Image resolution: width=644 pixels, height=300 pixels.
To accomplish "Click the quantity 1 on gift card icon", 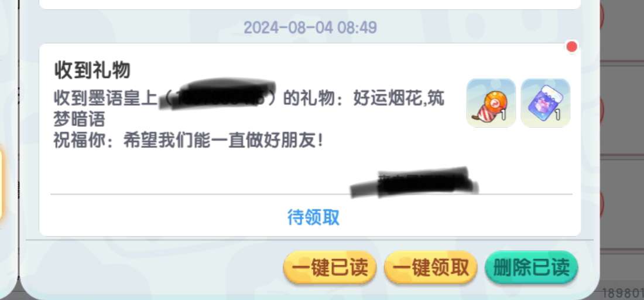I will coord(557,115).
